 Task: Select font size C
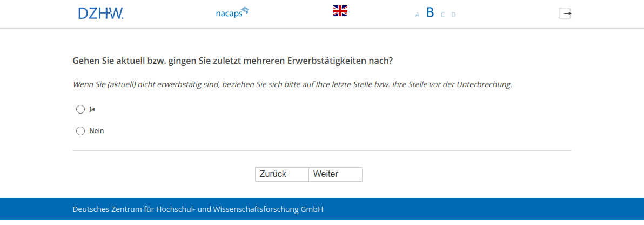(442, 15)
